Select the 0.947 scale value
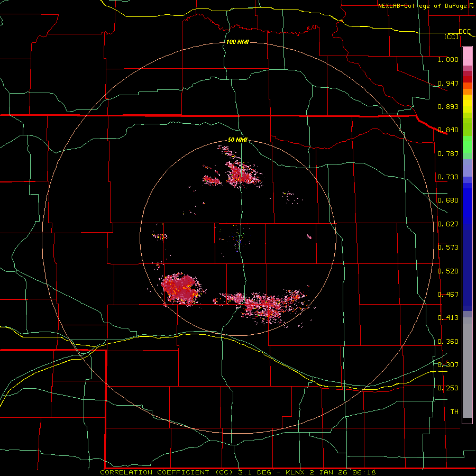The width and height of the screenshot is (476, 476). tap(448, 83)
